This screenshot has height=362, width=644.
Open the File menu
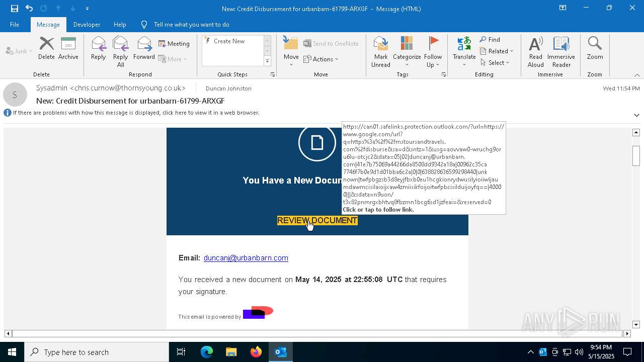click(x=15, y=25)
